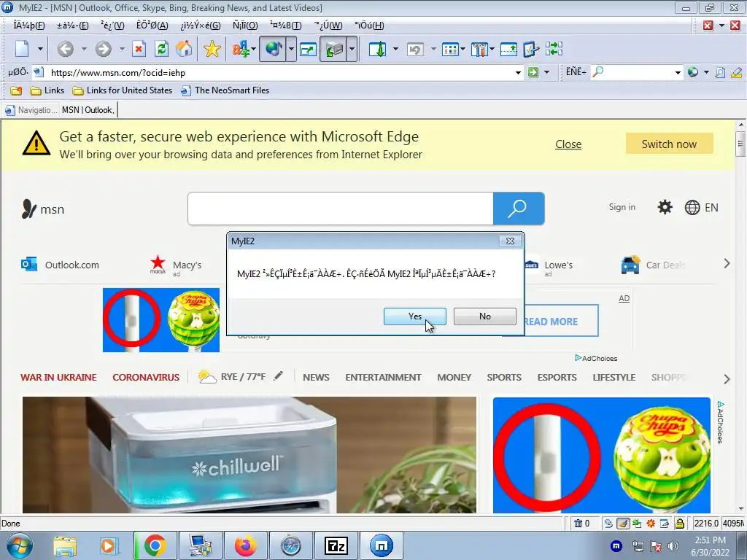This screenshot has width=747, height=560.
Task: Open the tools wrench icon
Action: (480, 49)
